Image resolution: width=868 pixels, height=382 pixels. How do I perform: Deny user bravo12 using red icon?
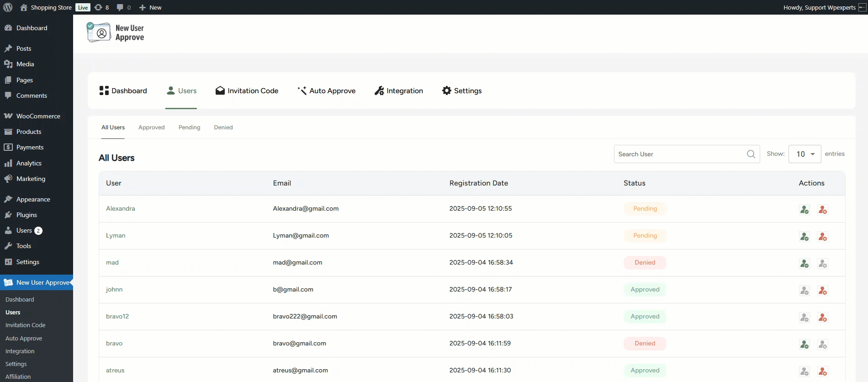(x=823, y=318)
